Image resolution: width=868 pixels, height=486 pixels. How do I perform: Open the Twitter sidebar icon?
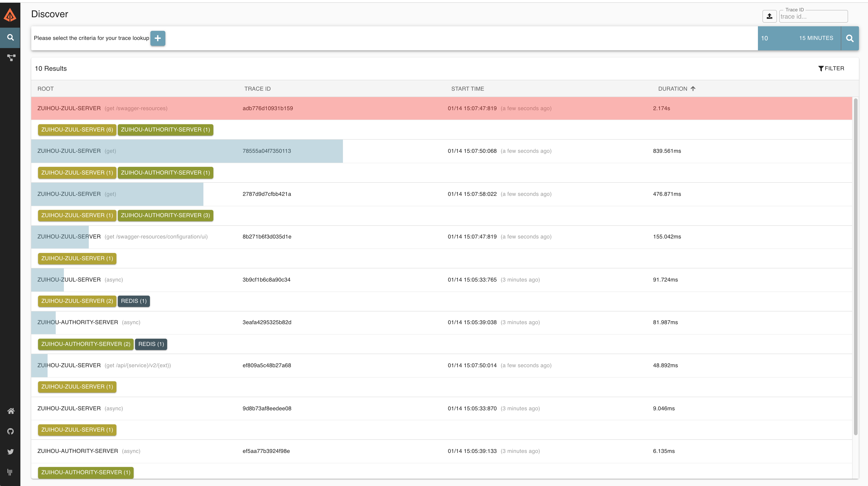(x=10, y=452)
